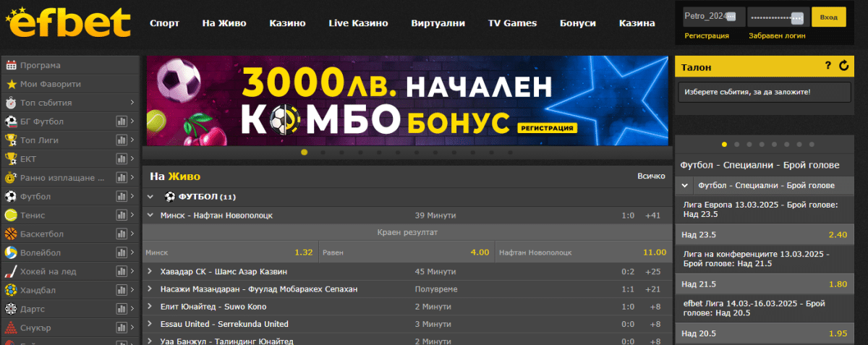The height and width of the screenshot is (345, 868).
Task: Expand Essau United - Serrekunda United match
Action: point(150,324)
